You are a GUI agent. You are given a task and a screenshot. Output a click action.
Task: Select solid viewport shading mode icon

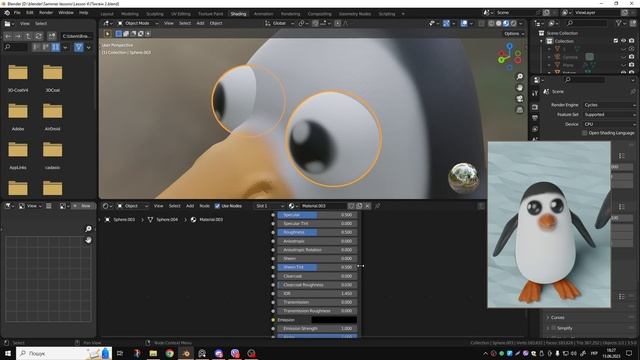[x=498, y=24]
